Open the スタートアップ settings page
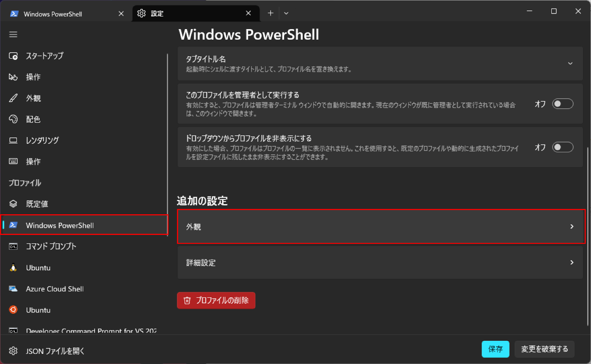This screenshot has height=364, width=591. point(84,56)
